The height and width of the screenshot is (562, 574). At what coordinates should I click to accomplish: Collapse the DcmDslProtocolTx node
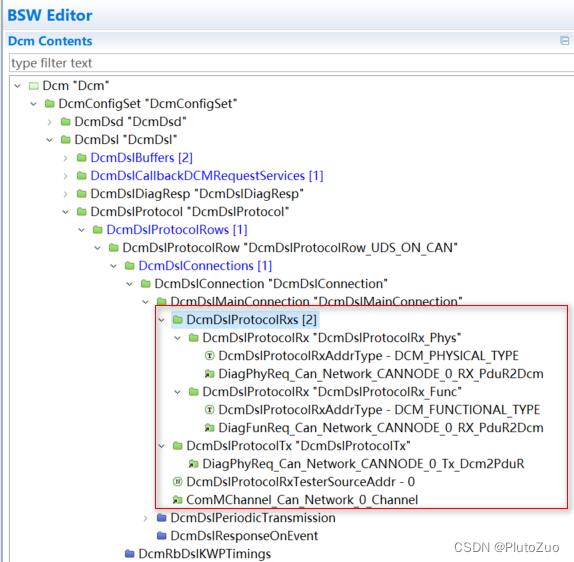click(161, 446)
